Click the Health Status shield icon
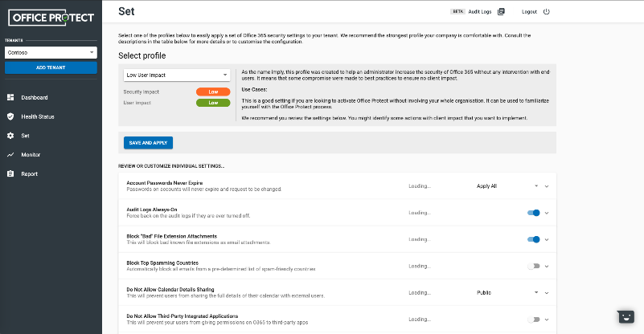 pos(10,116)
